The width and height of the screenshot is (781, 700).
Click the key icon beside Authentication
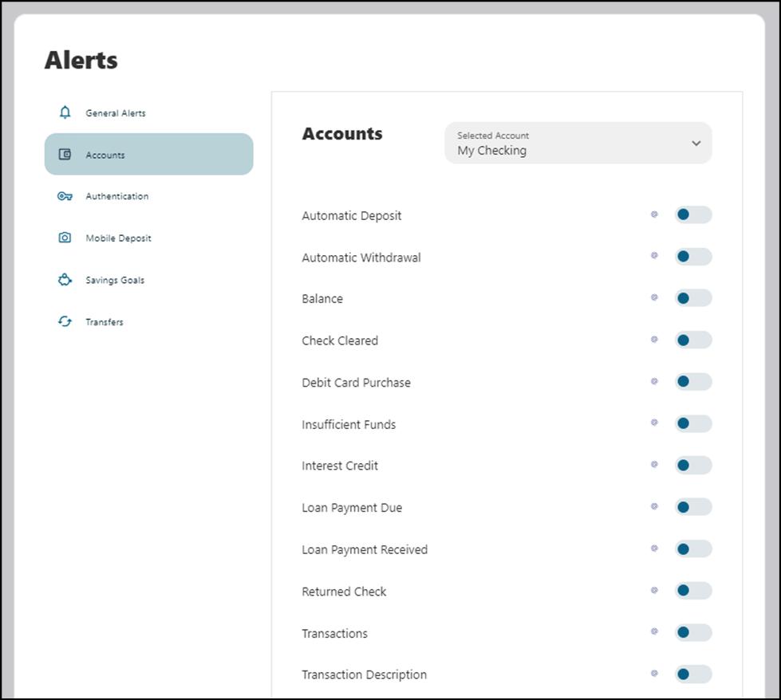pos(65,196)
